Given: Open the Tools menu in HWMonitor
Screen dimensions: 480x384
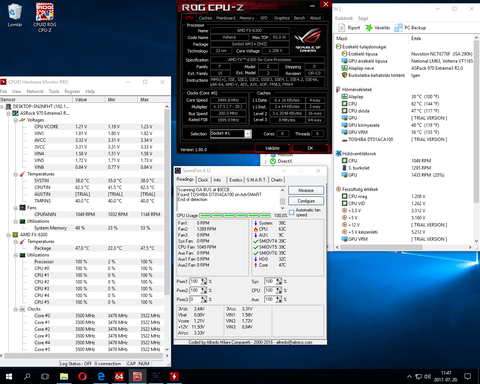Looking at the screenshot, I should click(54, 91).
